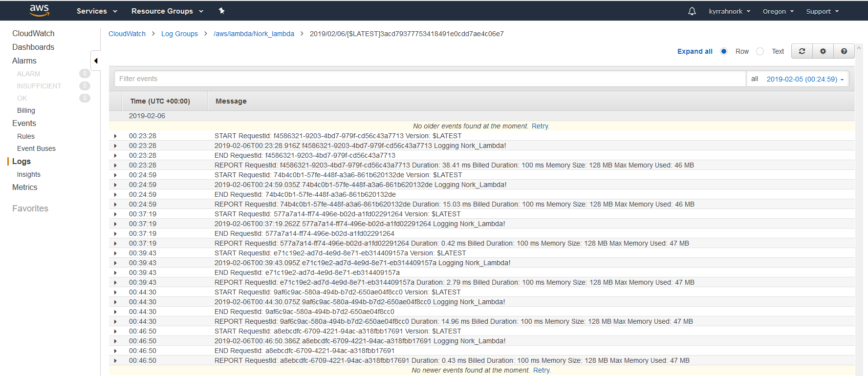
Task: Open Rules under Events
Action: [26, 136]
